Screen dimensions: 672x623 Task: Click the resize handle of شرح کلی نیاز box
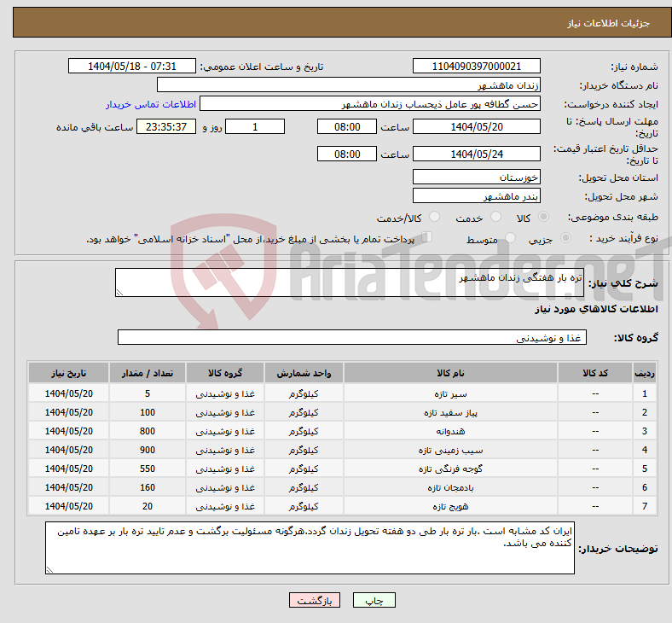(x=119, y=293)
